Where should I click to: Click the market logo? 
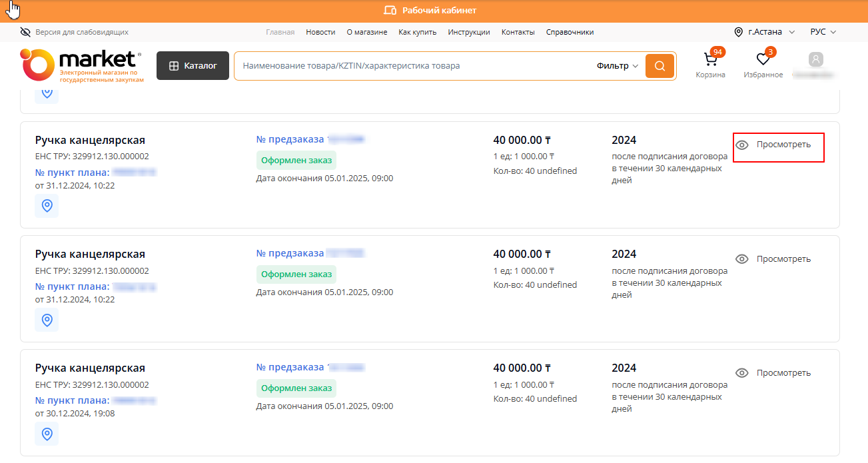81,65
